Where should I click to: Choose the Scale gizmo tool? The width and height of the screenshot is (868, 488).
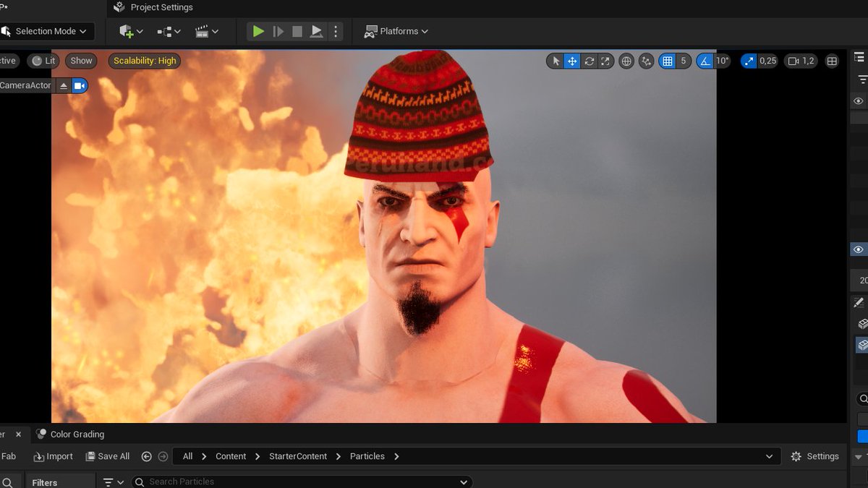coord(605,61)
